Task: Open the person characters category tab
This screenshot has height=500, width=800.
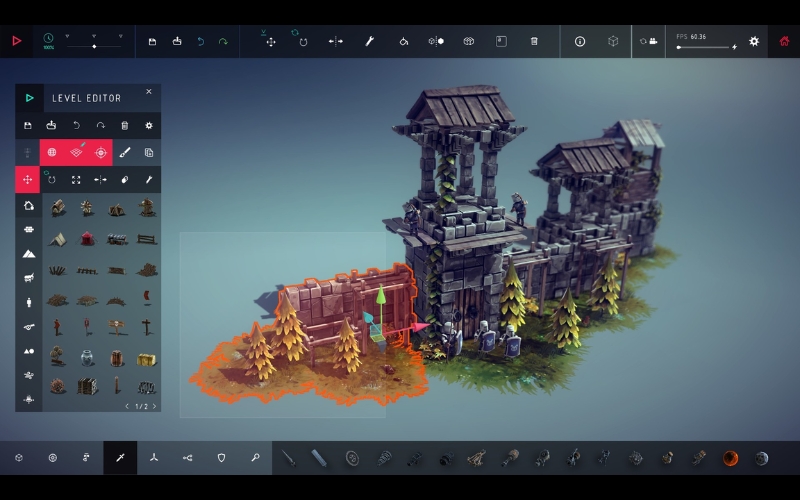Action: (x=28, y=302)
